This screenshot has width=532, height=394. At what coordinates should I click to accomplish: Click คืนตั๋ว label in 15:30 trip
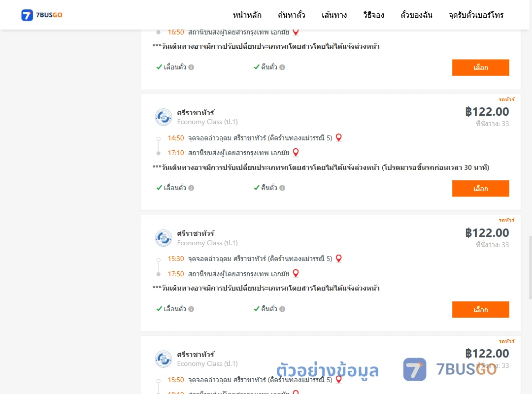[x=269, y=309]
